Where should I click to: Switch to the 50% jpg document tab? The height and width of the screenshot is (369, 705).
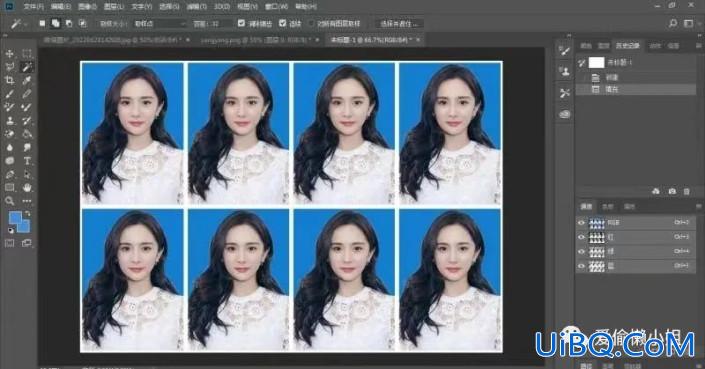click(112, 40)
